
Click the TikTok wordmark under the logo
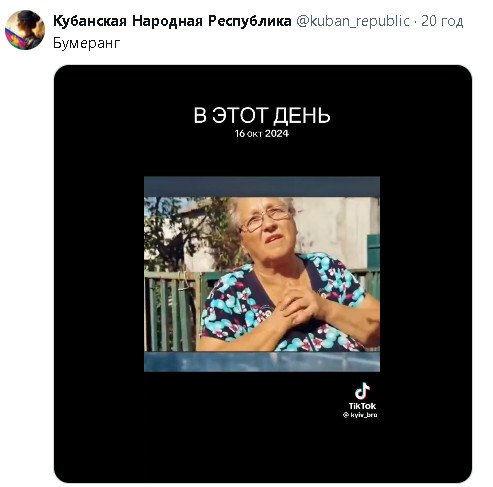pos(362,406)
